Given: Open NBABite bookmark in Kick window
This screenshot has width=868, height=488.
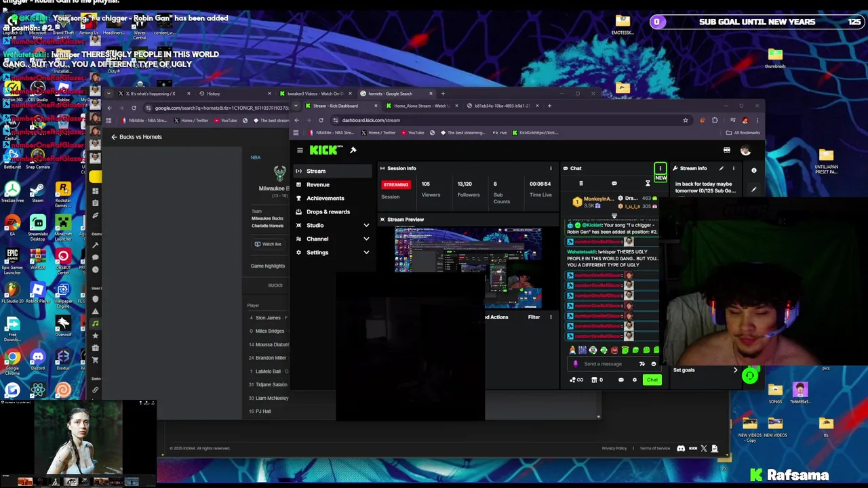Looking at the screenshot, I should (x=332, y=133).
